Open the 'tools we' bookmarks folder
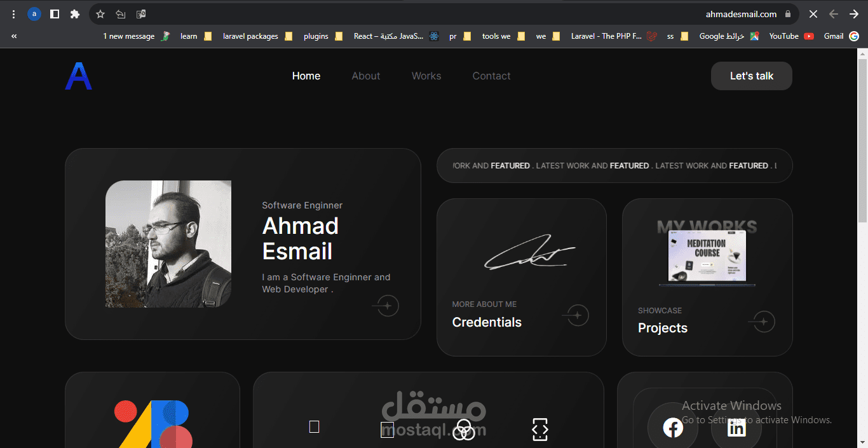868x448 pixels. (503, 36)
